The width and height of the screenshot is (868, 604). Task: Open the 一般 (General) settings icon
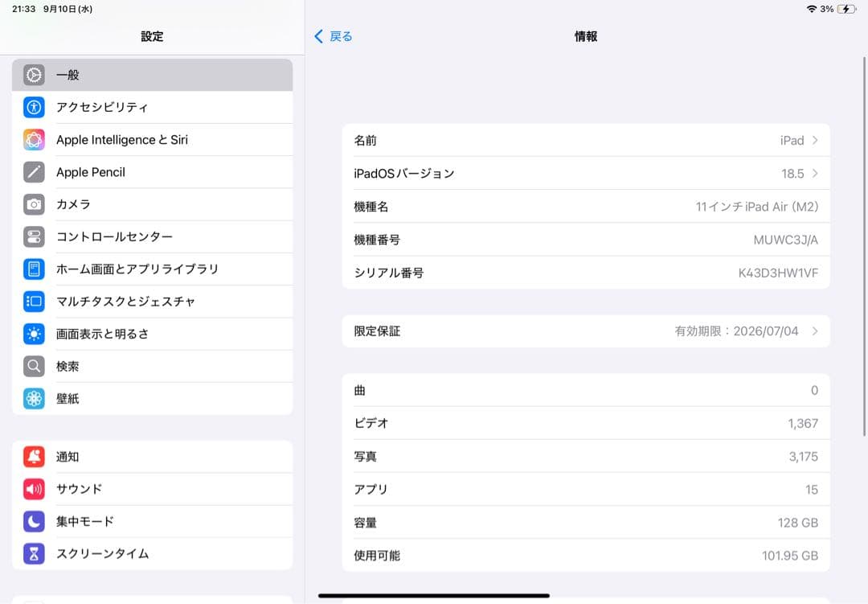[x=32, y=75]
